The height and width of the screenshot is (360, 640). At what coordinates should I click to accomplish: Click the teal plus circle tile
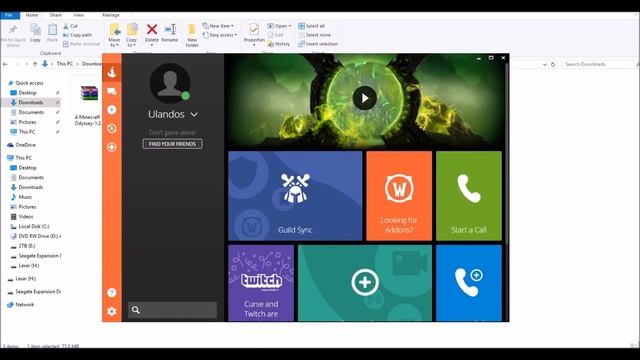click(365, 283)
